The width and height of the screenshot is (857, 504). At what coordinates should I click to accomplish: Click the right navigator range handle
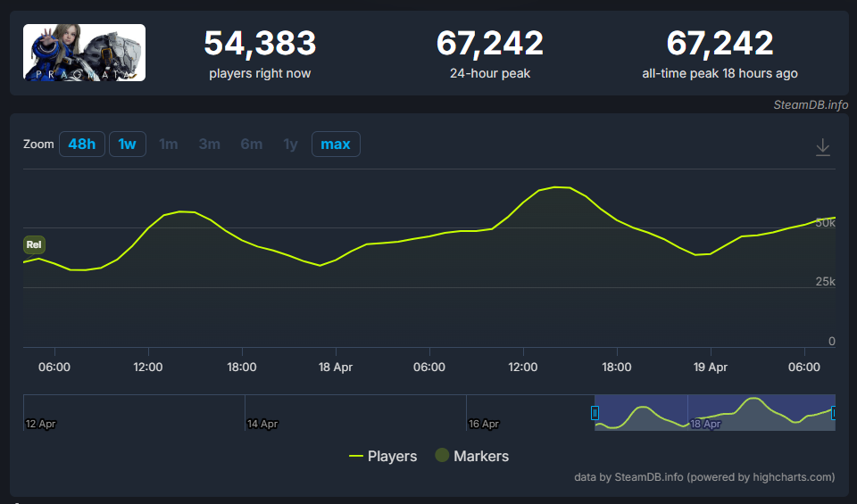[834, 412]
